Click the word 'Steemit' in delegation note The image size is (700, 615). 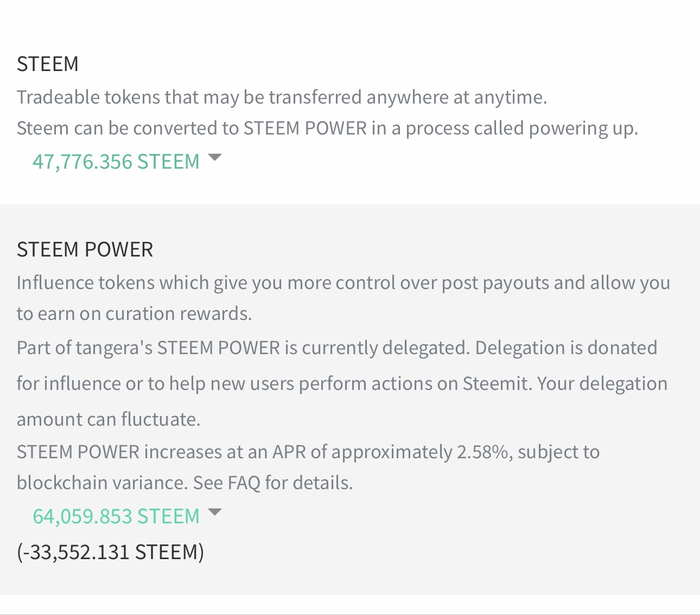click(x=497, y=383)
